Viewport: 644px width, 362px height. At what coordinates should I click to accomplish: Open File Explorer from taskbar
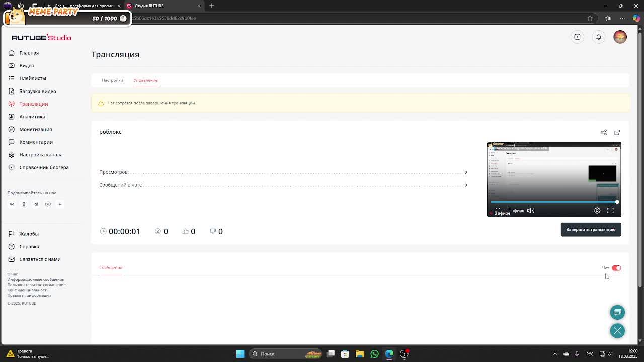[360, 354]
